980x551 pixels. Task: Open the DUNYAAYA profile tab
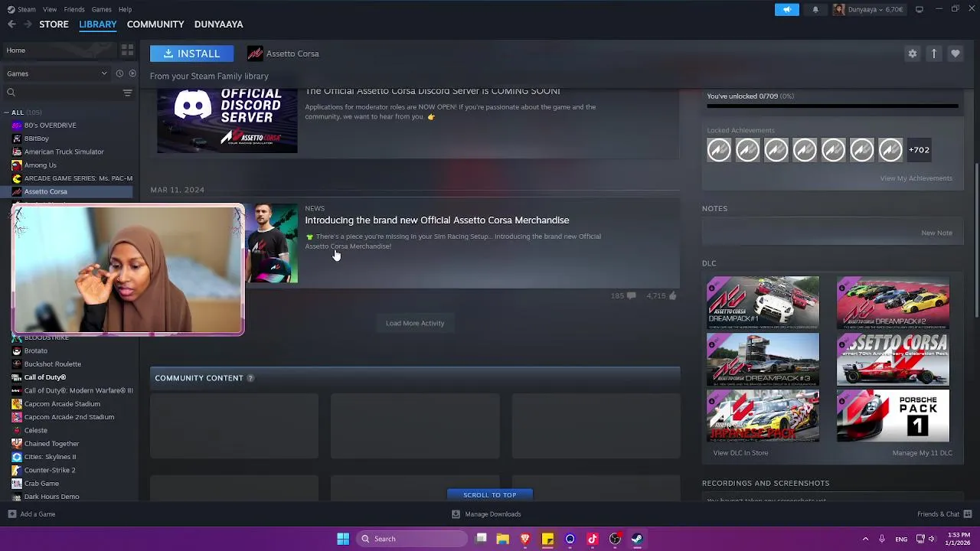(x=218, y=24)
